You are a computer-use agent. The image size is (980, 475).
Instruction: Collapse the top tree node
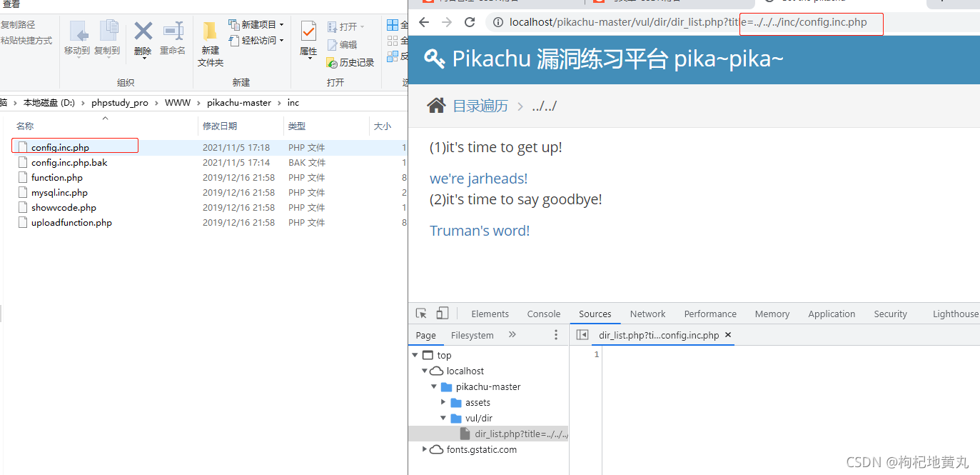(415, 355)
